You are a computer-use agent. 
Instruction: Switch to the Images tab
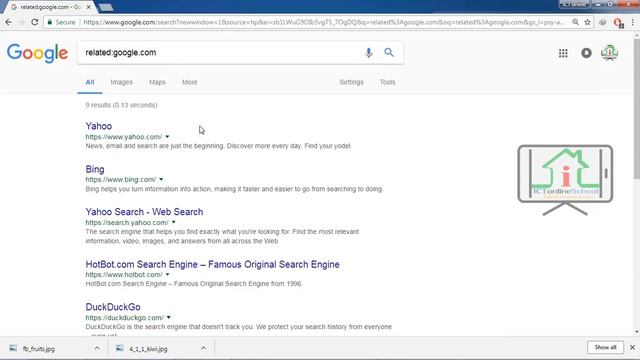coord(122,82)
